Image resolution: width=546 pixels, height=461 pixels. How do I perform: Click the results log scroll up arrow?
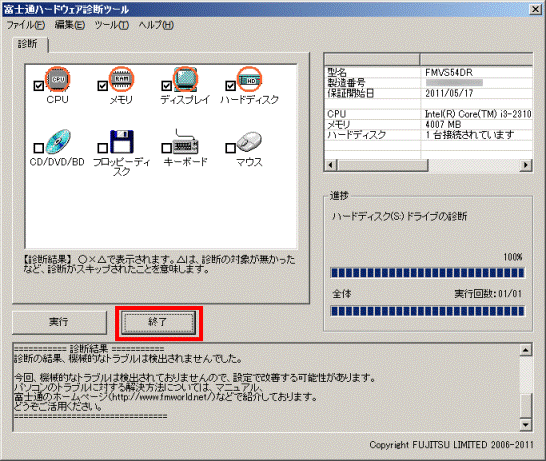pos(525,350)
